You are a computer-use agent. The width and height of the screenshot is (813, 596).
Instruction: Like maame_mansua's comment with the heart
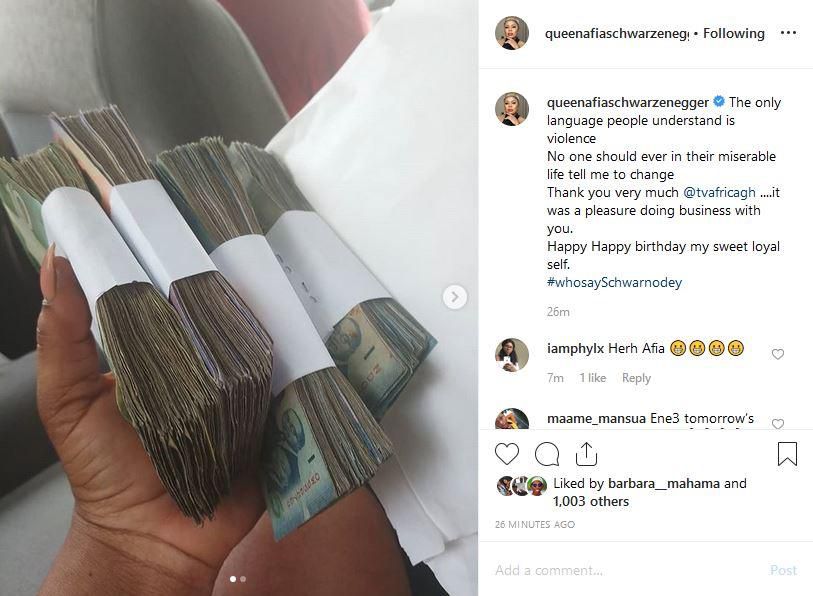pos(777,423)
